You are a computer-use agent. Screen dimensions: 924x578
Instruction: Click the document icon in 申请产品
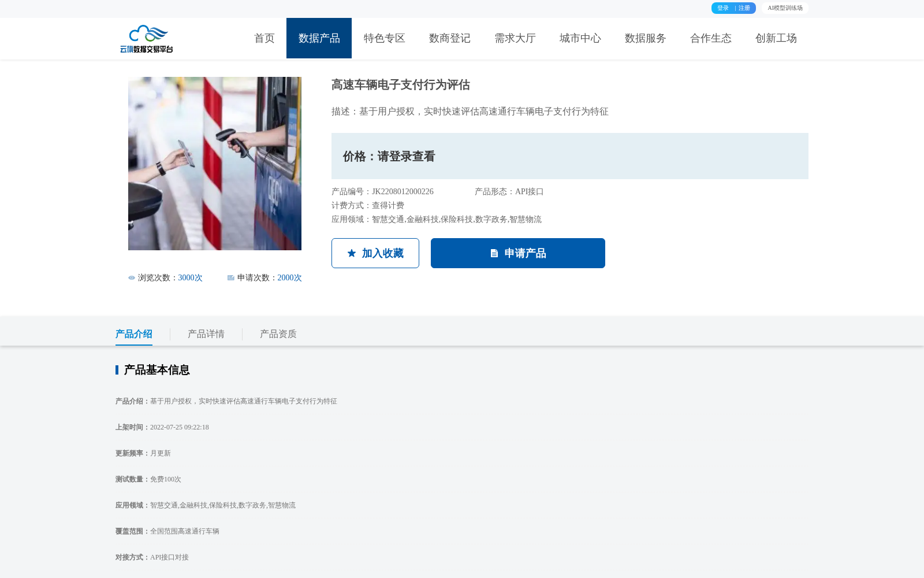(494, 253)
